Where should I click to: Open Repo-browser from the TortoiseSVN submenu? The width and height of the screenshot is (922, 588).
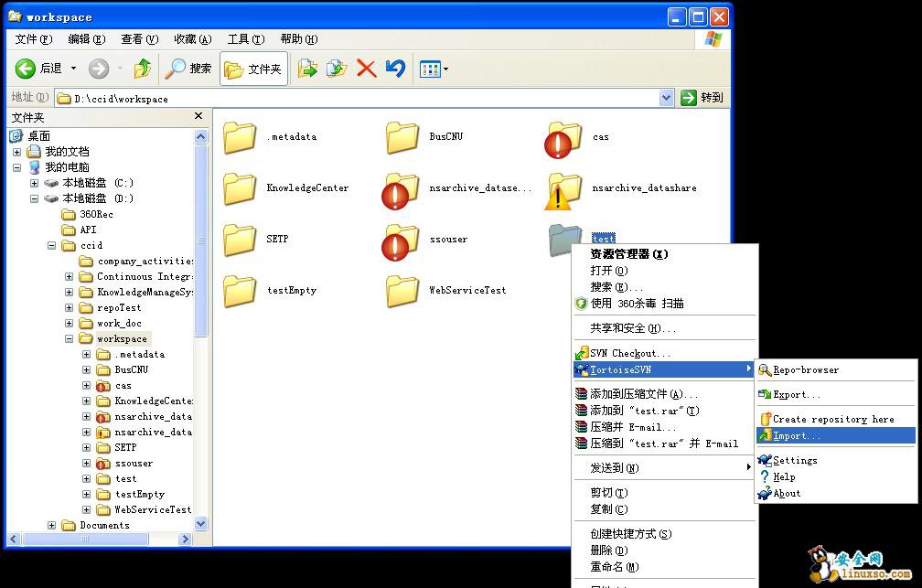click(805, 370)
